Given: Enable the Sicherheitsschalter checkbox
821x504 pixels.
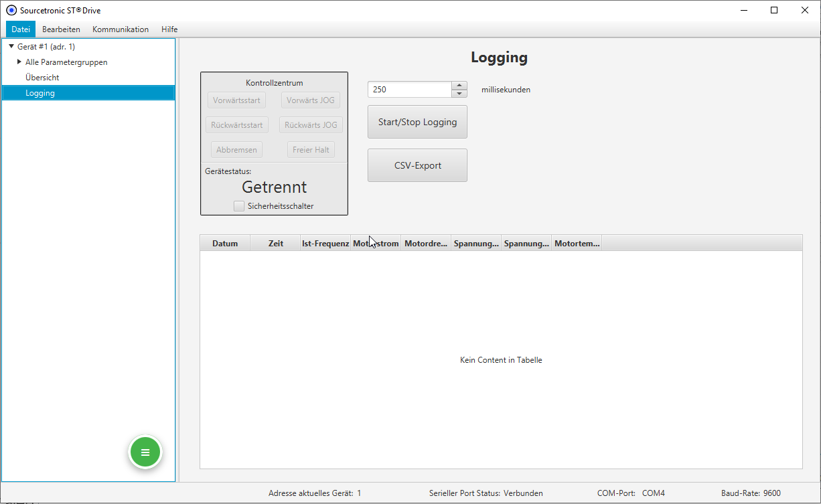Looking at the screenshot, I should pyautogui.click(x=239, y=206).
